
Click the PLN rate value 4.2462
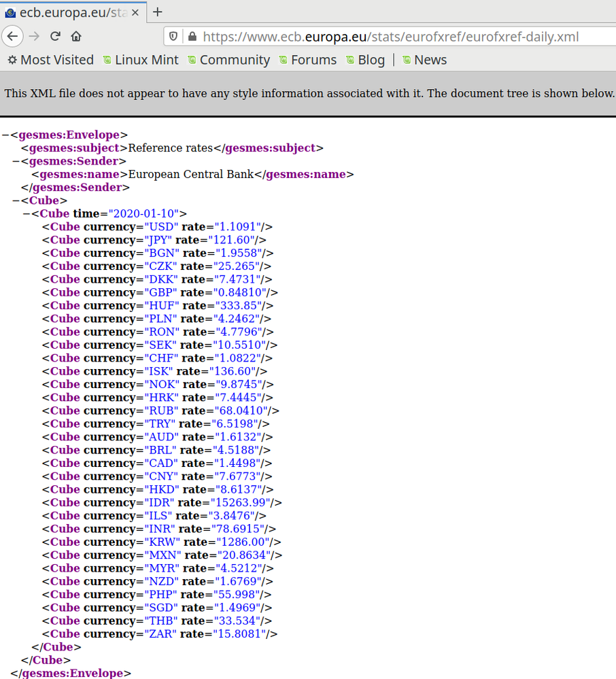pyautogui.click(x=237, y=319)
